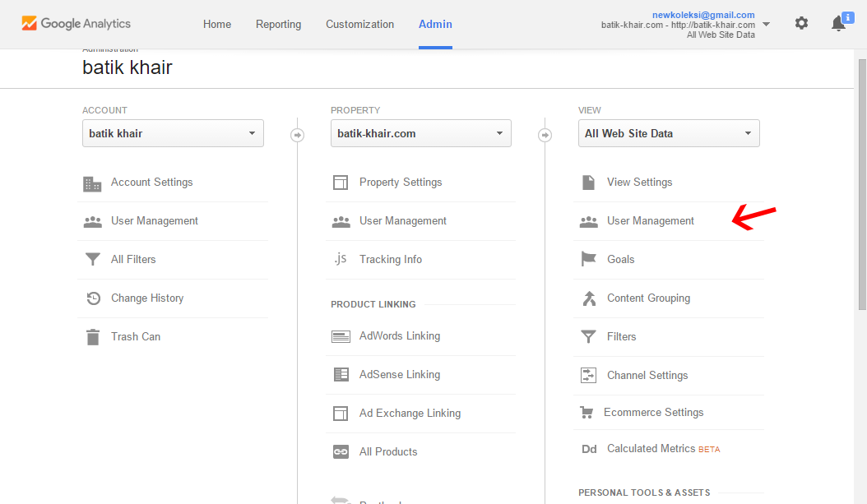Viewport: 867px width, 504px height.
Task: Open AdWords Linking
Action: pos(400,336)
